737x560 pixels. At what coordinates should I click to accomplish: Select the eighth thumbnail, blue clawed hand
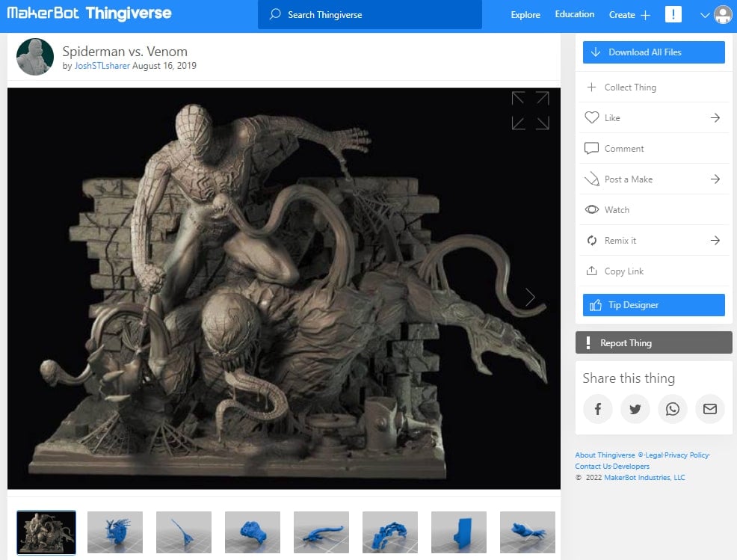tap(528, 532)
